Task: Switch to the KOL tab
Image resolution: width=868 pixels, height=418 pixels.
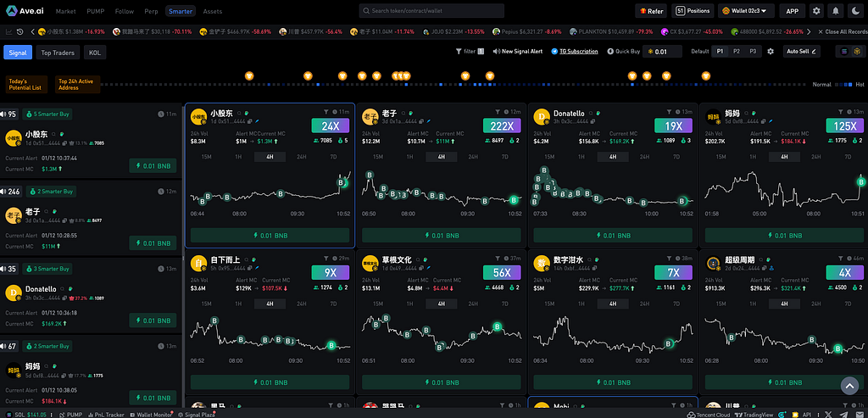Action: tap(95, 53)
